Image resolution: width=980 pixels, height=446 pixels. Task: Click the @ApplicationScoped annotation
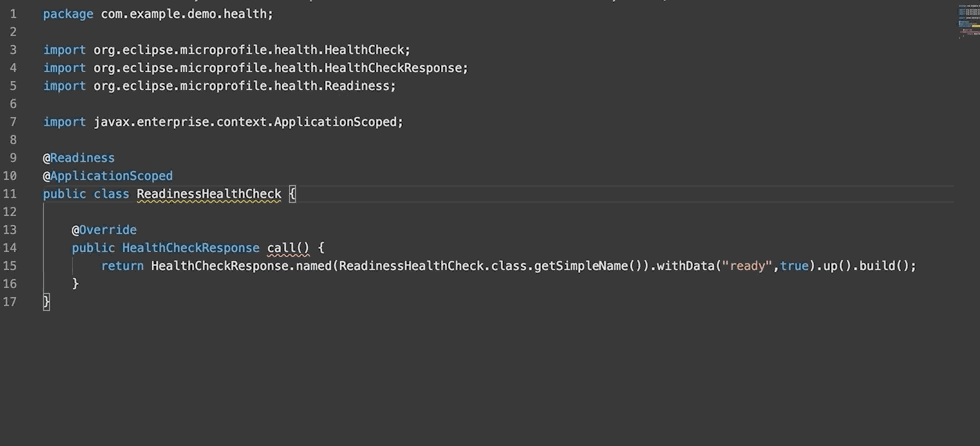click(x=108, y=176)
